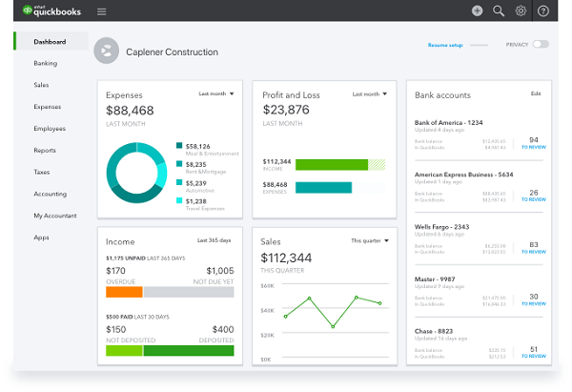
Task: Open the help question mark
Action: pyautogui.click(x=543, y=10)
